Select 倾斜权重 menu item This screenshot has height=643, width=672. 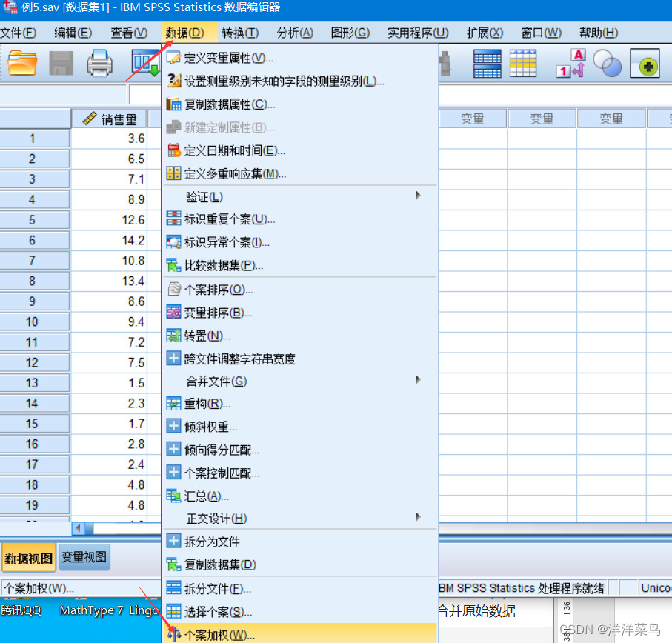tap(300, 427)
